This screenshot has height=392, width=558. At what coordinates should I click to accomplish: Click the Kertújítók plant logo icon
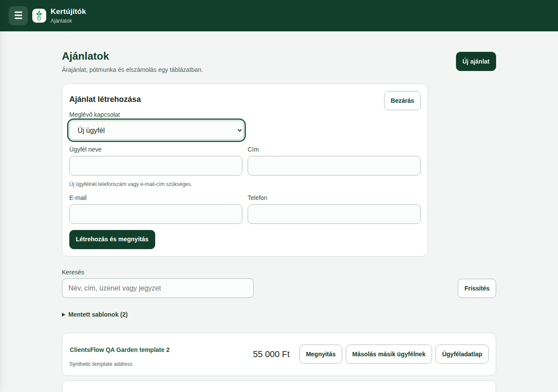(39, 16)
